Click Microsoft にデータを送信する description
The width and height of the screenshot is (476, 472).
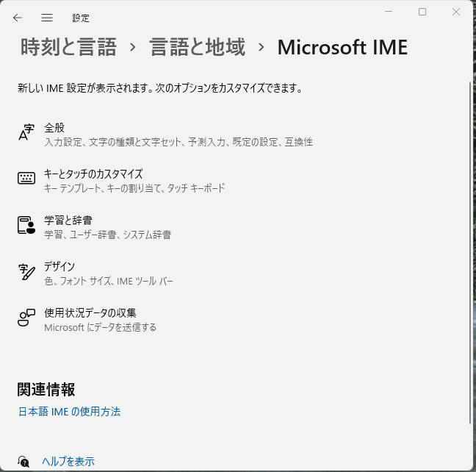tap(100, 327)
